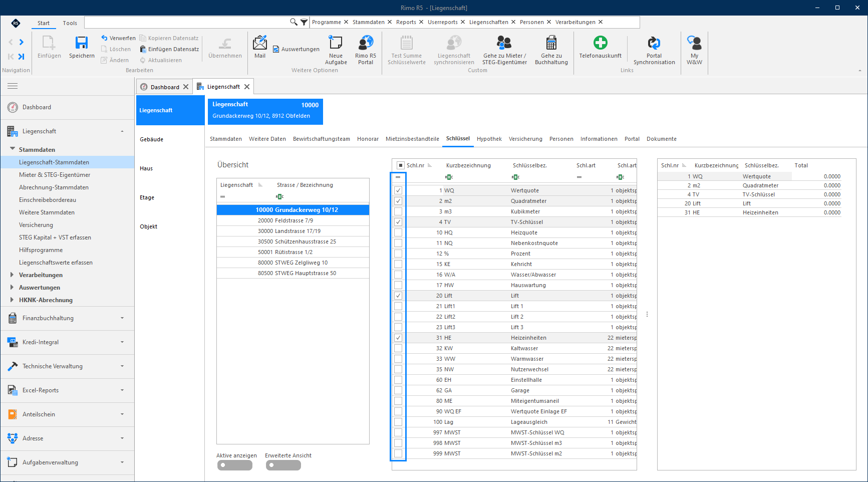Close the Liegenschaft document tab
This screenshot has height=482, width=868.
[x=247, y=87]
